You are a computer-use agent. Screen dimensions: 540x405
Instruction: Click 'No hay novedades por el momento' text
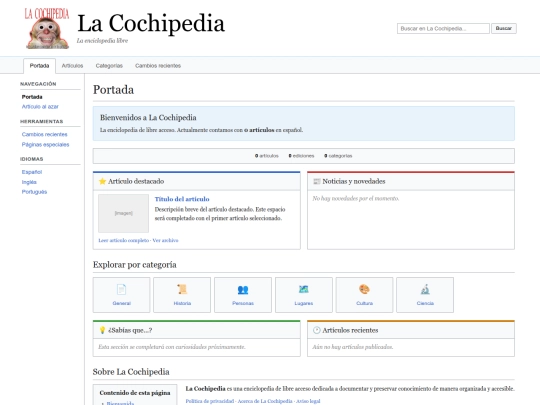pos(356,198)
